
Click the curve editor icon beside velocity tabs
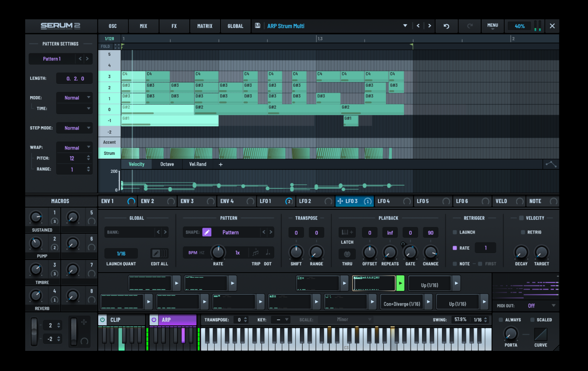[551, 164]
